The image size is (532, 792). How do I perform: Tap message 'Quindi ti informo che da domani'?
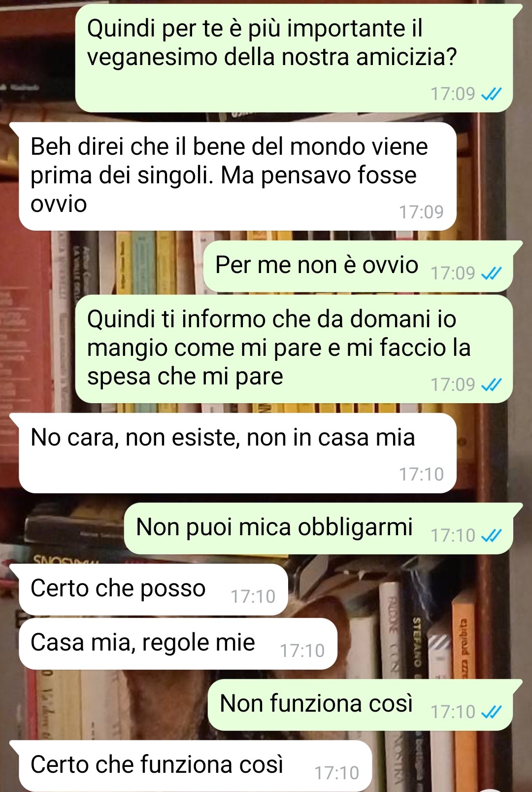pos(294,349)
